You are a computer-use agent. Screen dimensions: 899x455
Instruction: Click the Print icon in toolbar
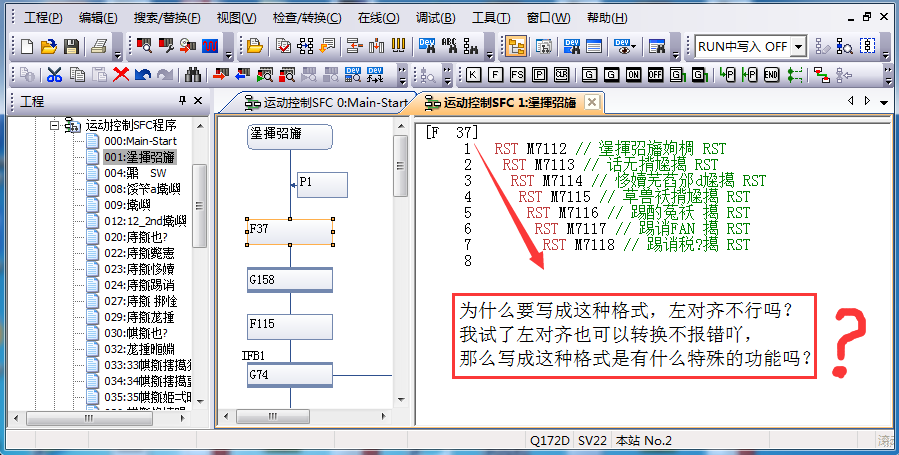pos(99,46)
